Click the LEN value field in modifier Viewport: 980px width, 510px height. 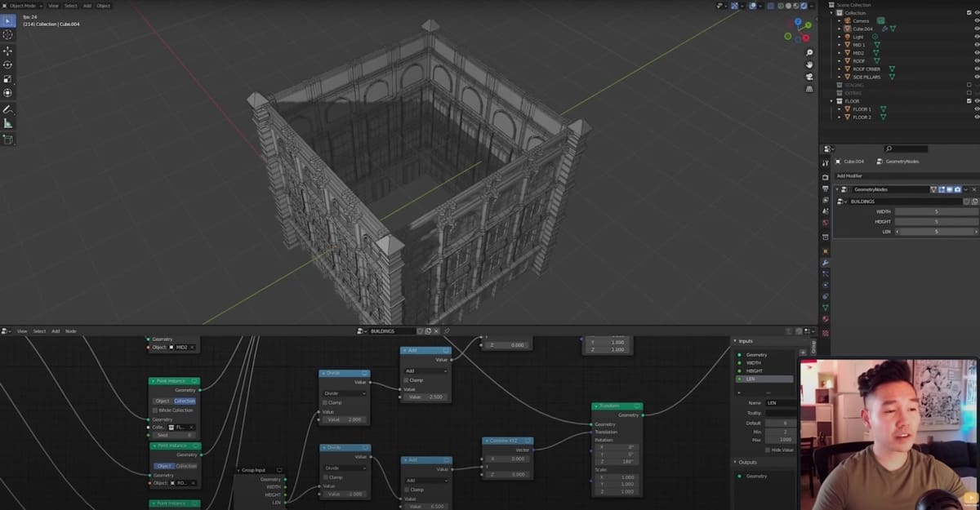(936, 232)
